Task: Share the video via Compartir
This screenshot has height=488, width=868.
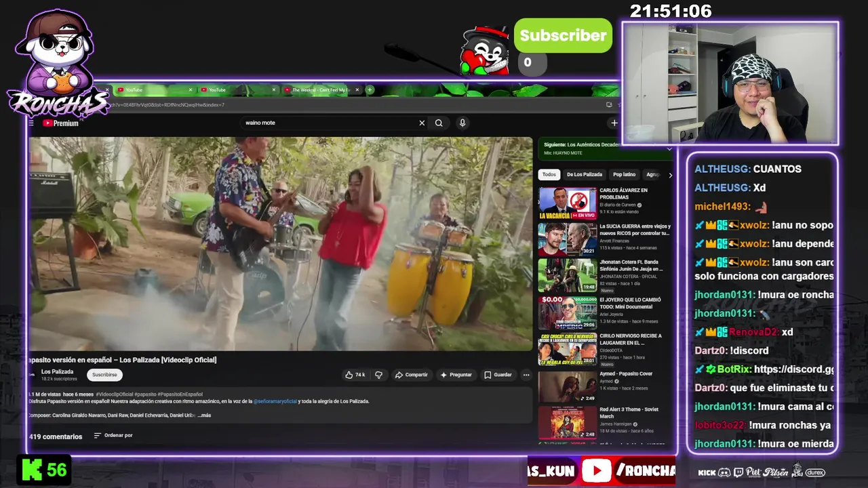Action: 412,375
